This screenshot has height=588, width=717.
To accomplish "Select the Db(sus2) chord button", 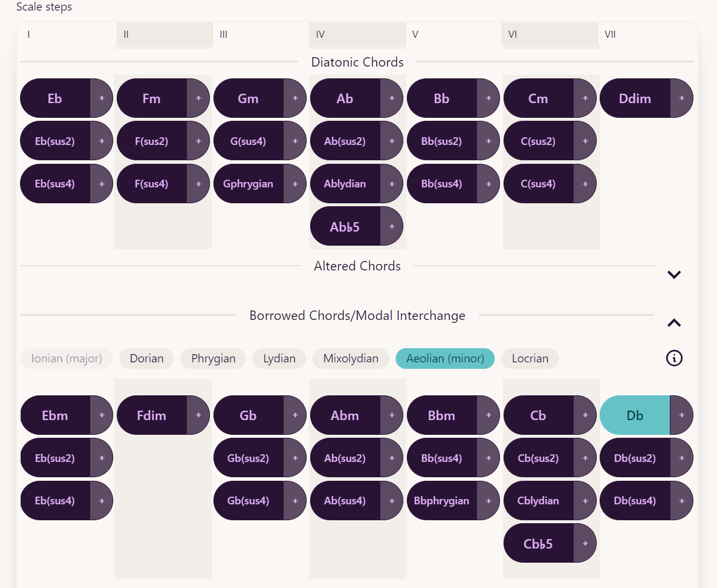I will pyautogui.click(x=636, y=458).
